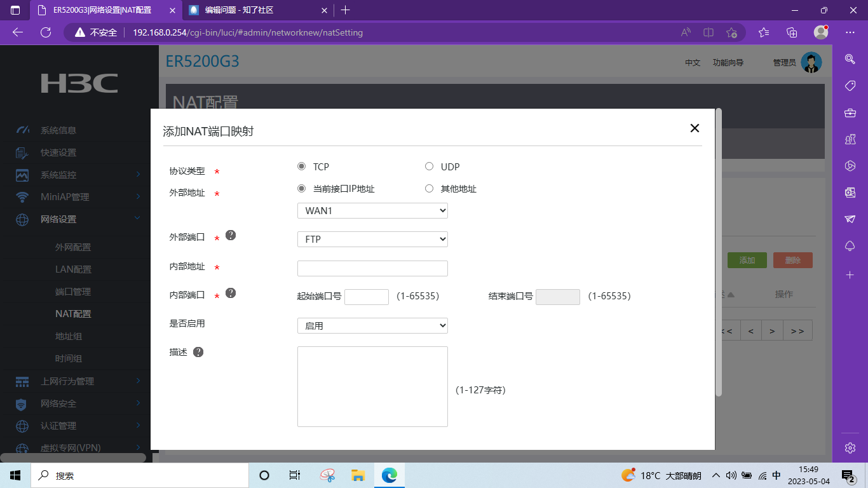
Task: Click the 管理员 avatar icon
Action: tap(811, 62)
